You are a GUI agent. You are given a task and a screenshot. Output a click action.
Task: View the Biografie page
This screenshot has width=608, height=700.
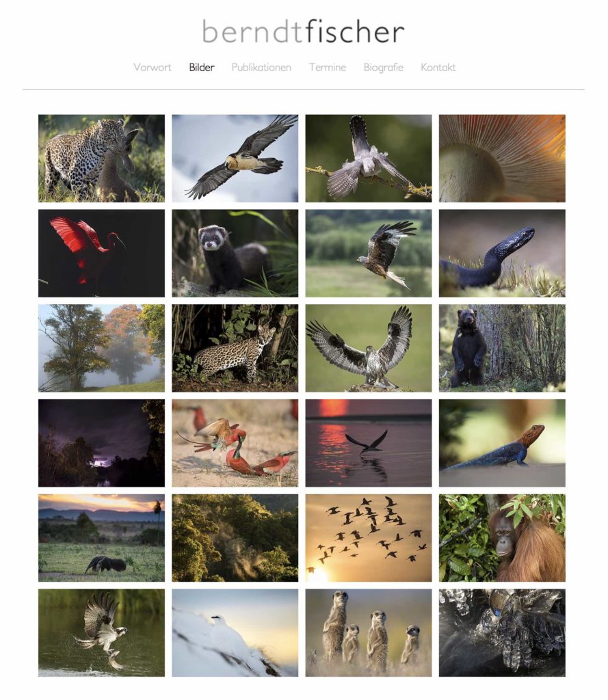383,68
